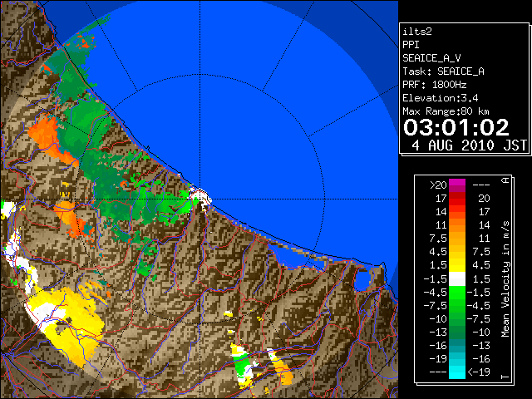Click the timestamp 03:01:02
The height and width of the screenshot is (399, 532).
pos(456,127)
